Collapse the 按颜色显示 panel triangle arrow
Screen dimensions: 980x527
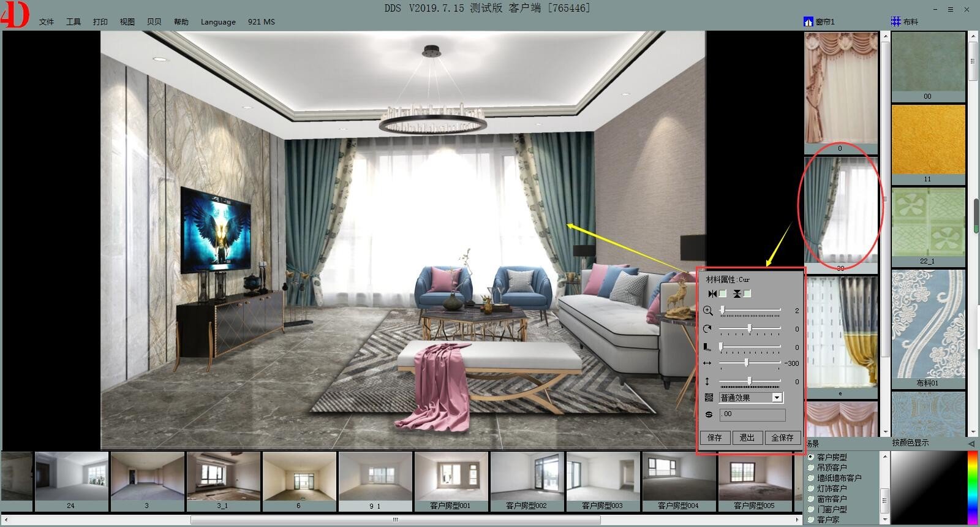(971, 443)
